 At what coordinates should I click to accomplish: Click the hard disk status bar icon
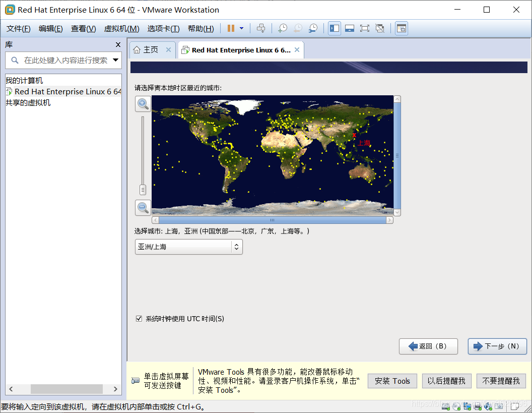pos(446,406)
